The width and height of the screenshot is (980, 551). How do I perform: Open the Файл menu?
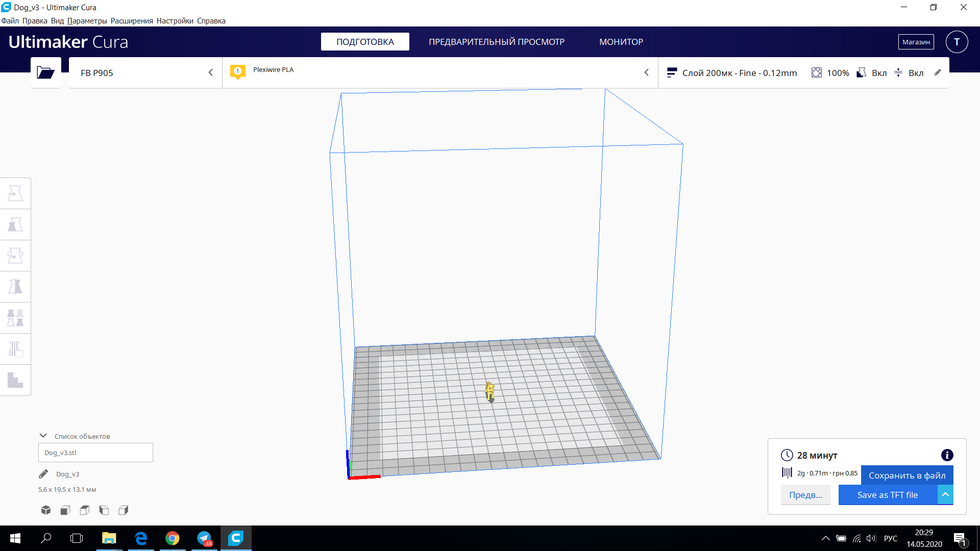(x=10, y=21)
